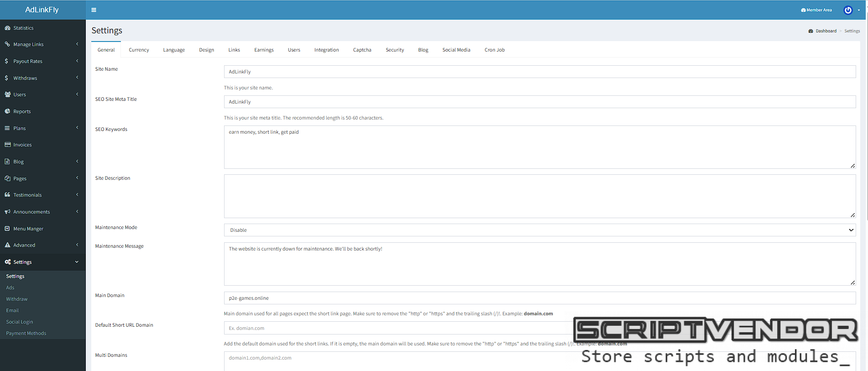The width and height of the screenshot is (868, 371).
Task: Click the Withdraws dollar icon
Action: click(x=6, y=78)
